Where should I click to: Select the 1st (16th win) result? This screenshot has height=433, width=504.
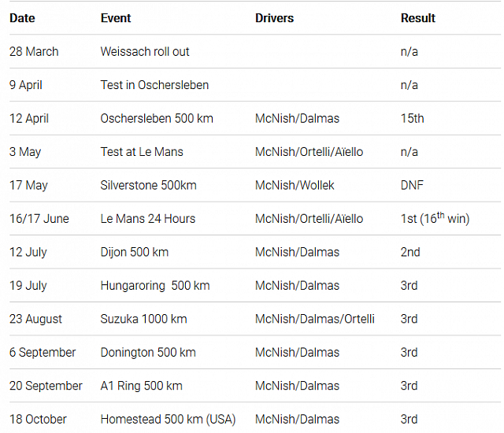click(435, 219)
